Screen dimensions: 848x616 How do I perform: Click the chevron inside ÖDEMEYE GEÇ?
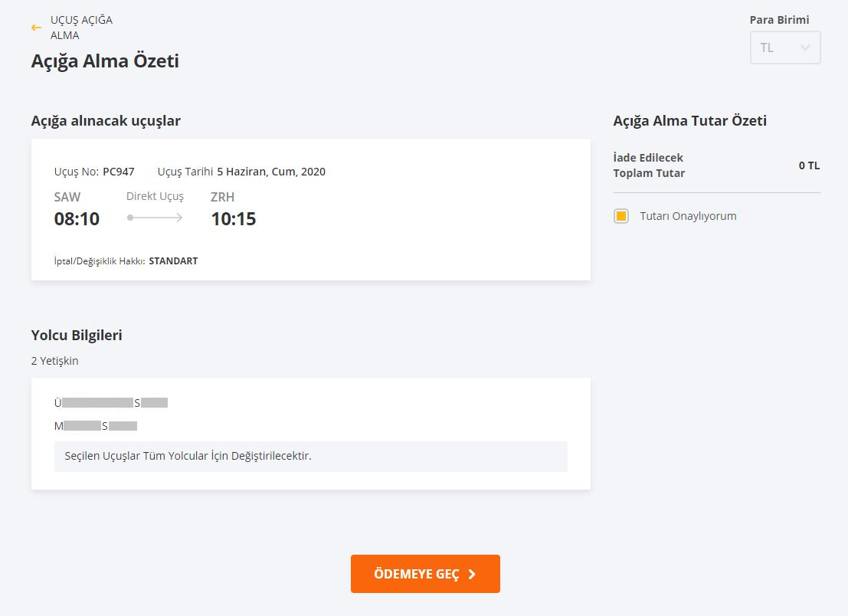click(x=472, y=575)
